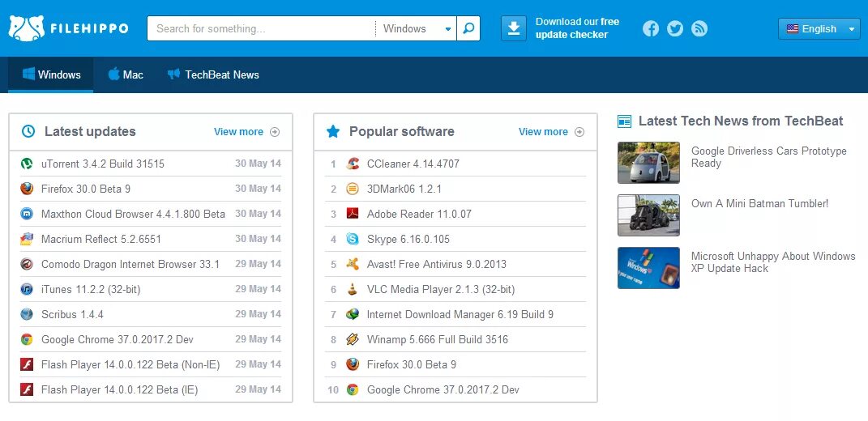Open Google Chrome 37.0.2017.2 Dev in Latest updates
The height and width of the screenshot is (421, 868).
click(118, 339)
